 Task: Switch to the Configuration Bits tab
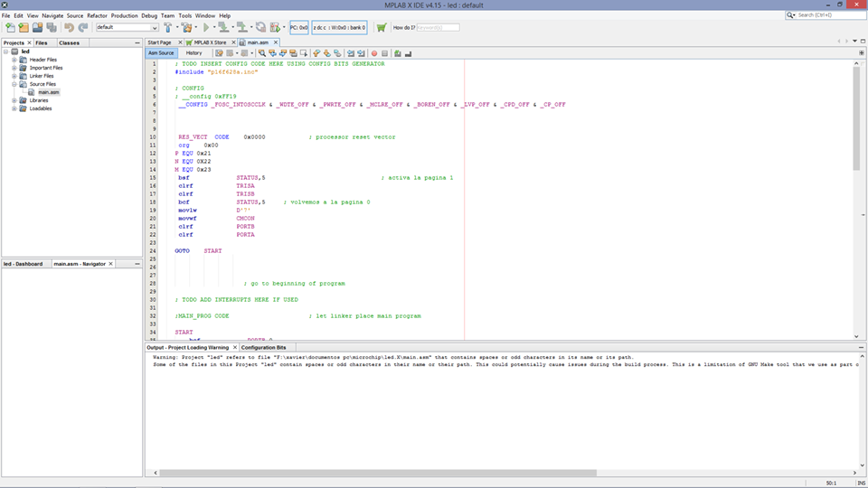(263, 347)
